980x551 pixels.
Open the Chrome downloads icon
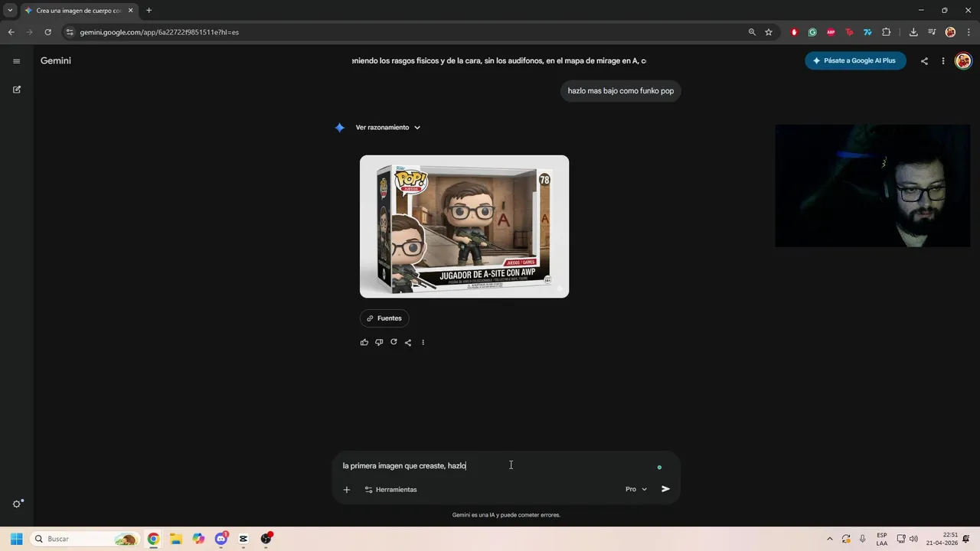click(x=913, y=32)
